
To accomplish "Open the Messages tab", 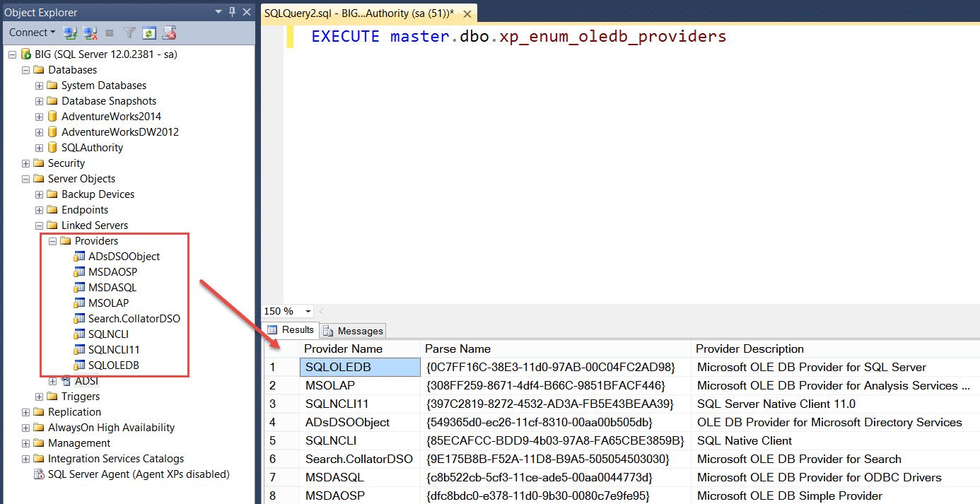I will [353, 331].
